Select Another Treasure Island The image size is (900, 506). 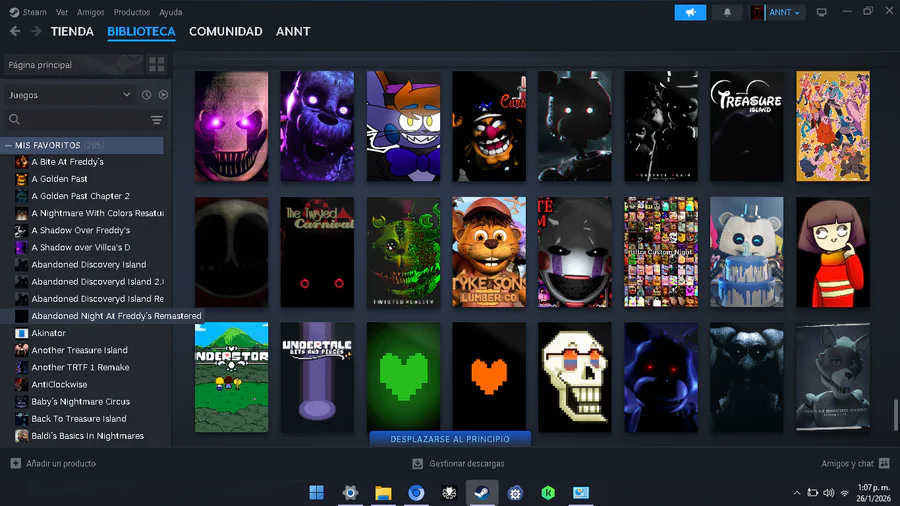[79, 350]
